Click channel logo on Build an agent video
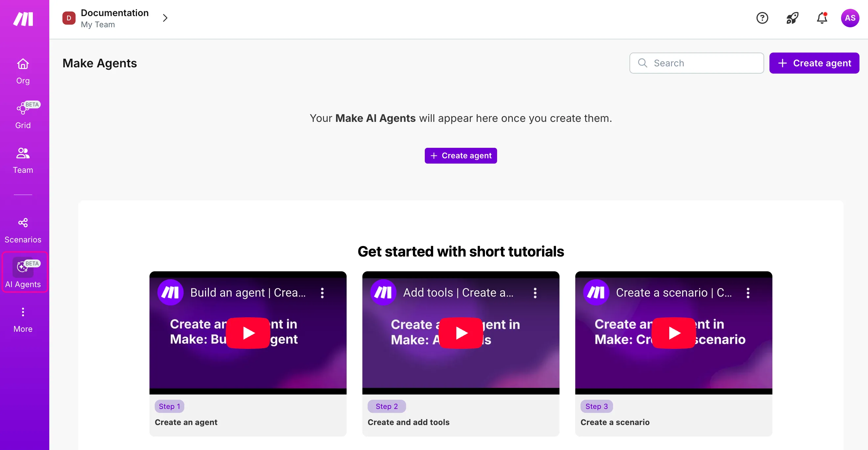The image size is (868, 450). 170,292
